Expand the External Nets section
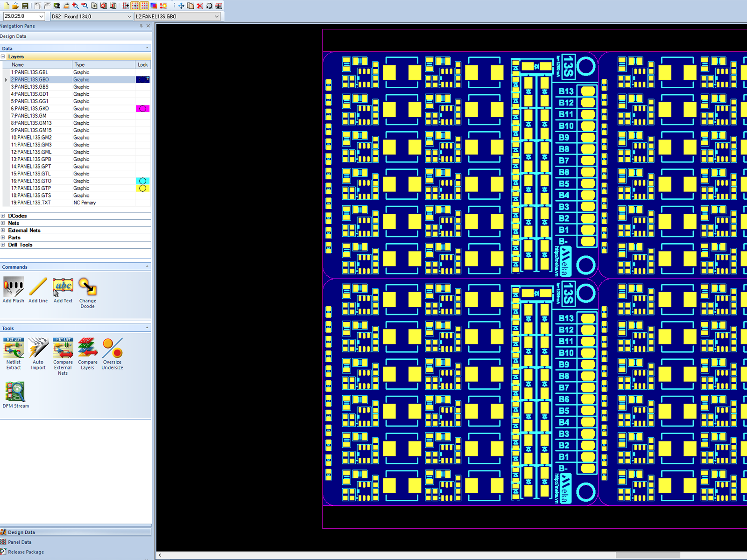The image size is (747, 560). click(3, 230)
